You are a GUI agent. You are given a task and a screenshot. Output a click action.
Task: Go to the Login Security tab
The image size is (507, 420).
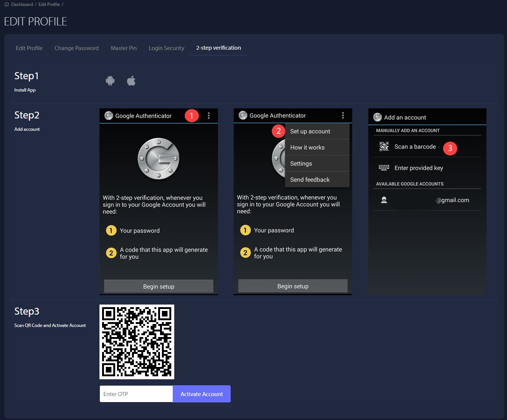[166, 48]
